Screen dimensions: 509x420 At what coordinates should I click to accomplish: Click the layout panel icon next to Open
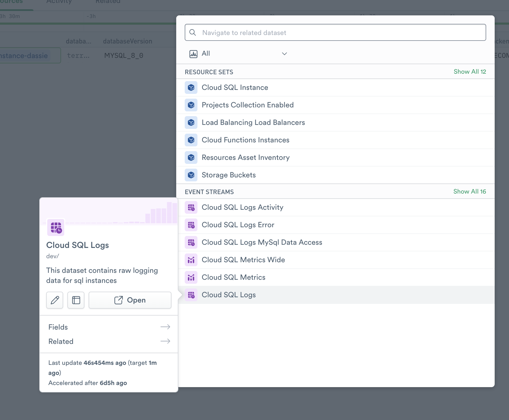click(76, 300)
